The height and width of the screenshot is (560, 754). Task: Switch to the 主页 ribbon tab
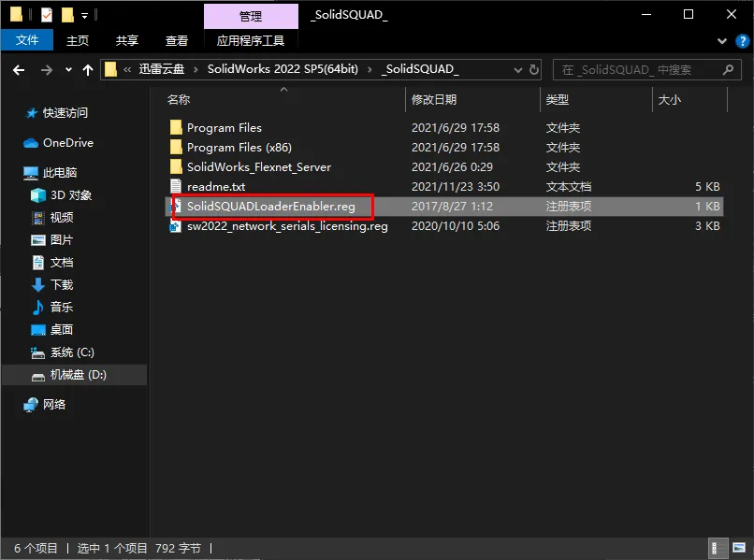pyautogui.click(x=78, y=40)
